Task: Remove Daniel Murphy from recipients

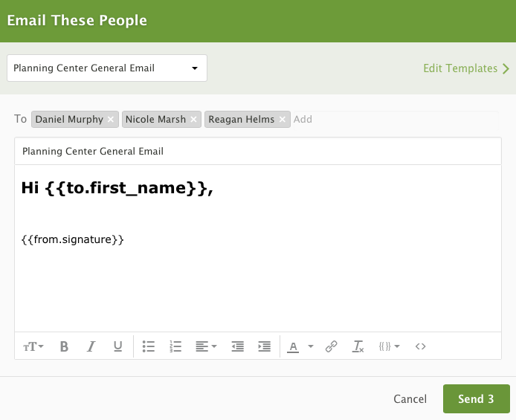Action: [111, 120]
